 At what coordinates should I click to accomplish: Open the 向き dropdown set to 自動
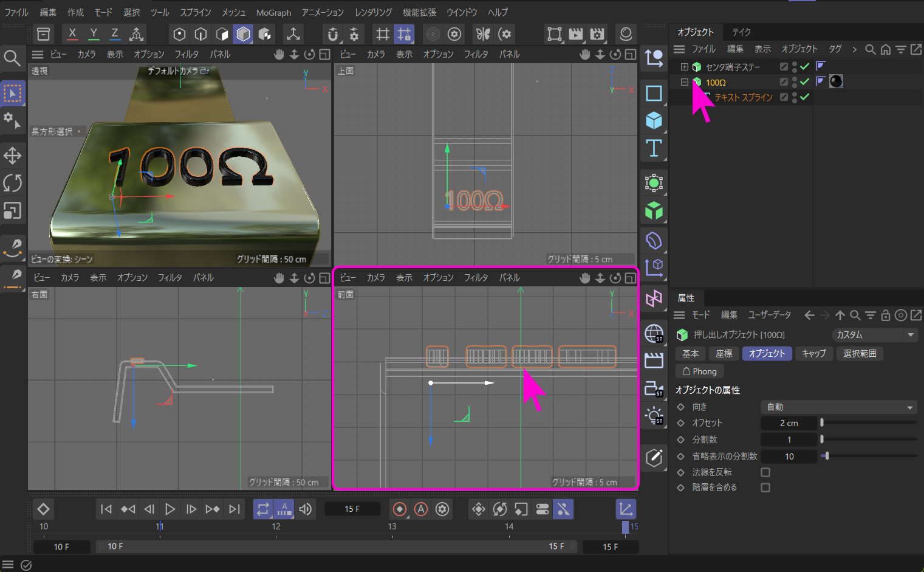[x=838, y=407]
